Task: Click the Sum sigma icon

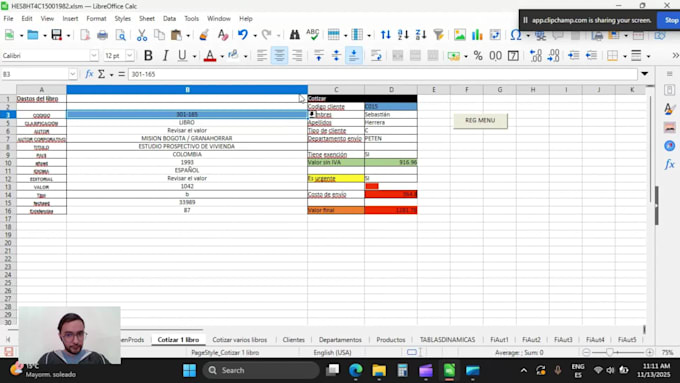Action: [101, 74]
